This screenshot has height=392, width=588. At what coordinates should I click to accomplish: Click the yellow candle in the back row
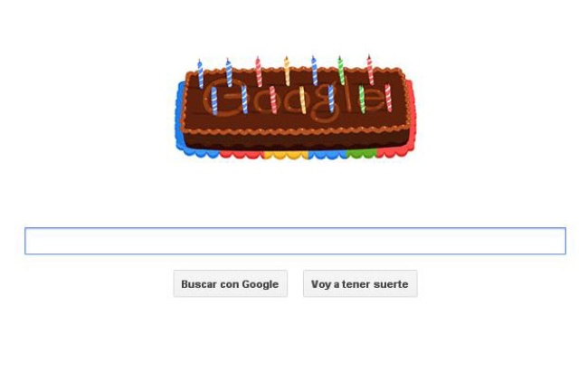click(287, 71)
